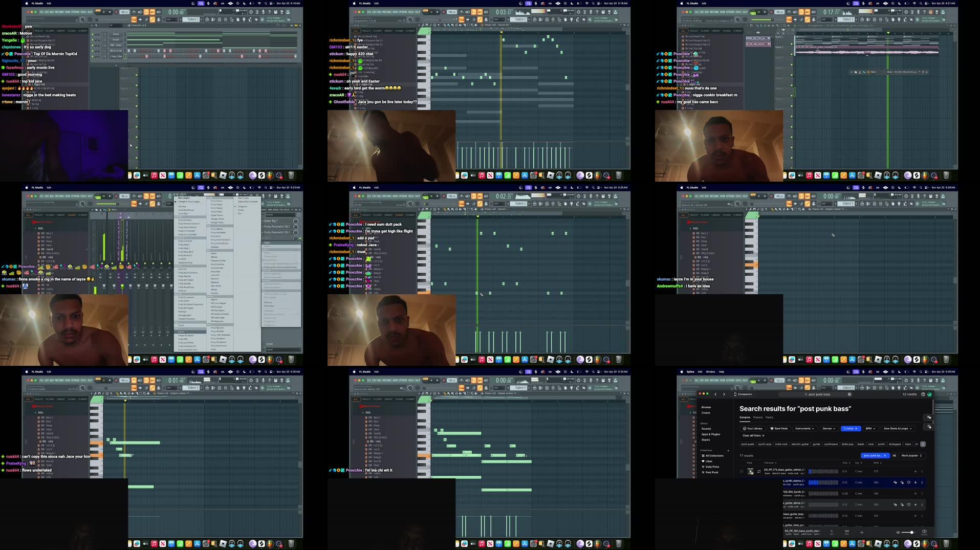Switch to the Presets tab in Splice
The image size is (980, 550).
[758, 417]
